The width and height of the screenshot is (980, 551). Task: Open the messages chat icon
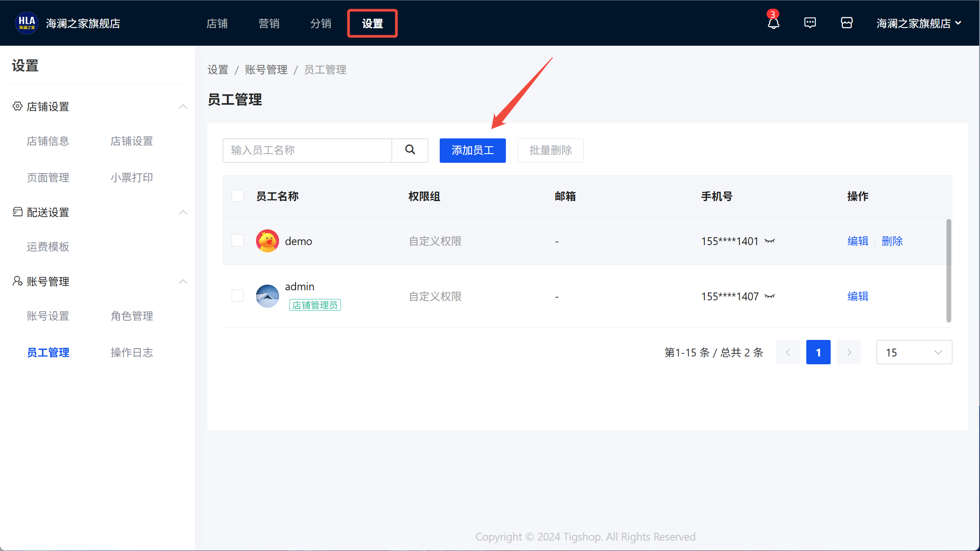810,23
